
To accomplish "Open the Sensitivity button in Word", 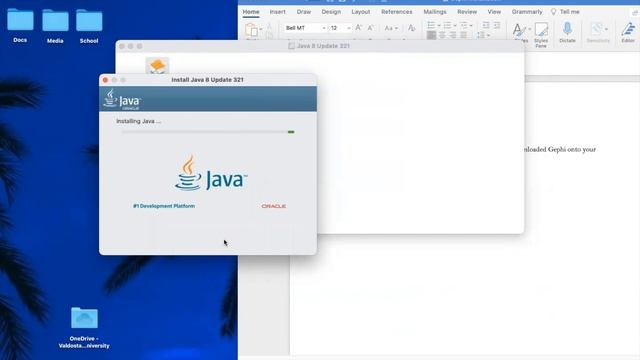I will tap(598, 33).
